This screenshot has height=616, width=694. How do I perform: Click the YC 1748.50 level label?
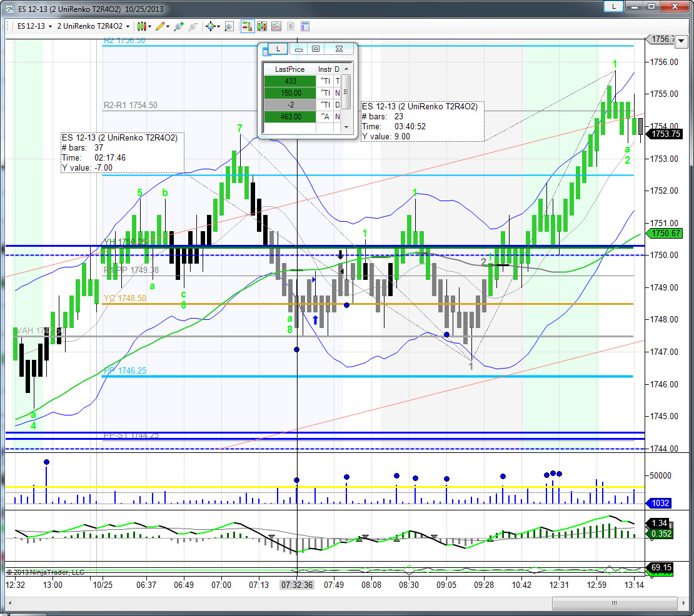point(125,299)
